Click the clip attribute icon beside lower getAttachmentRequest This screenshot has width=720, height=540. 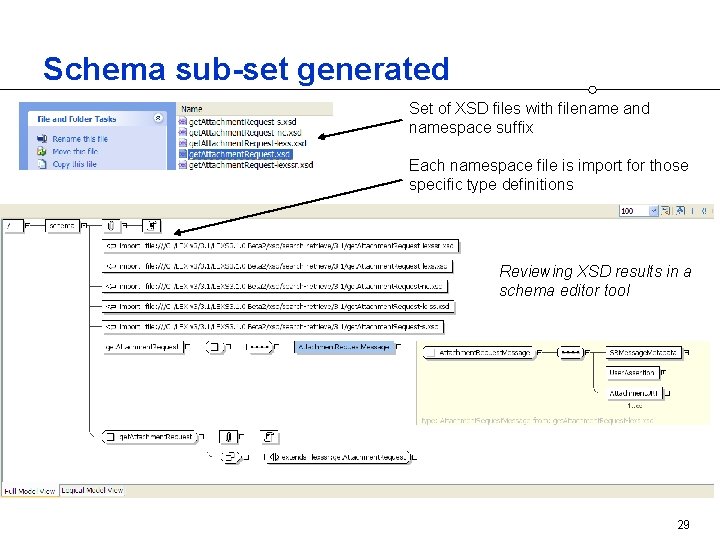[228, 437]
